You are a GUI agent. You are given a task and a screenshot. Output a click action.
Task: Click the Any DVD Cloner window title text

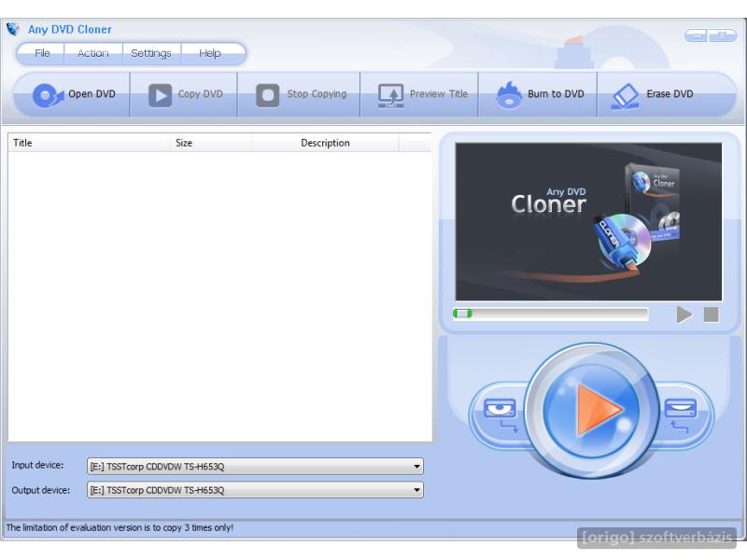pyautogui.click(x=69, y=30)
